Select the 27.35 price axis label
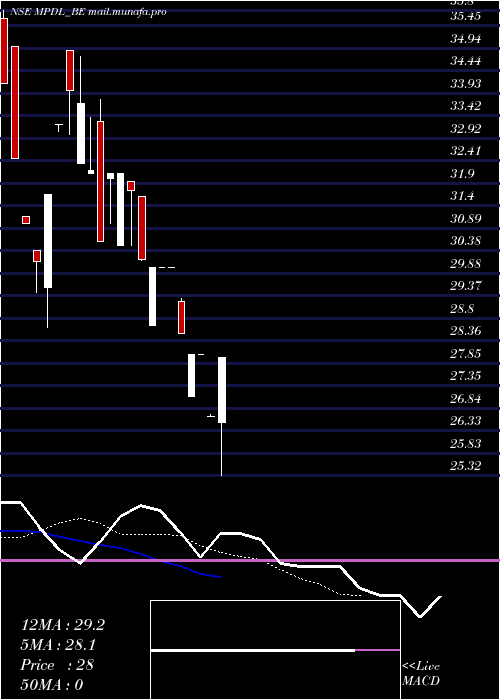 (x=466, y=376)
